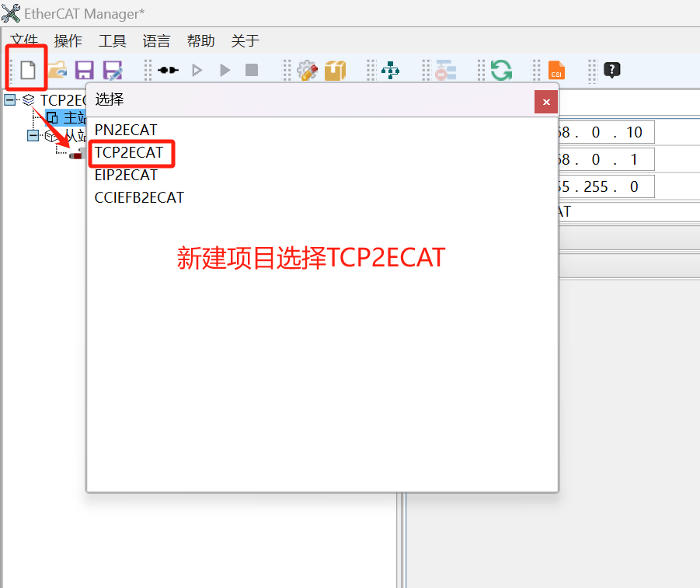Image resolution: width=700 pixels, height=588 pixels.
Task: Click the tree remove node icon
Action: (x=445, y=70)
